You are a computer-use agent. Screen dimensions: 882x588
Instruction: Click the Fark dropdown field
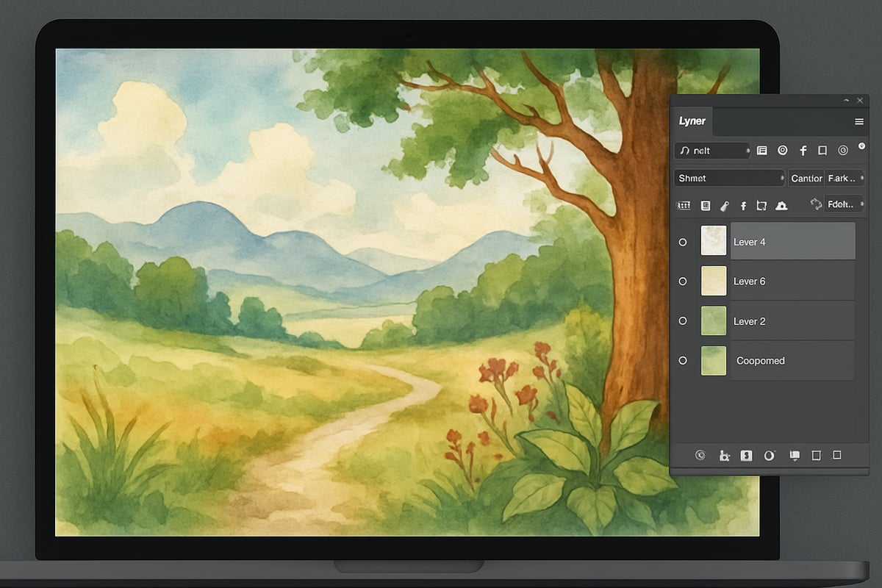pos(844,178)
